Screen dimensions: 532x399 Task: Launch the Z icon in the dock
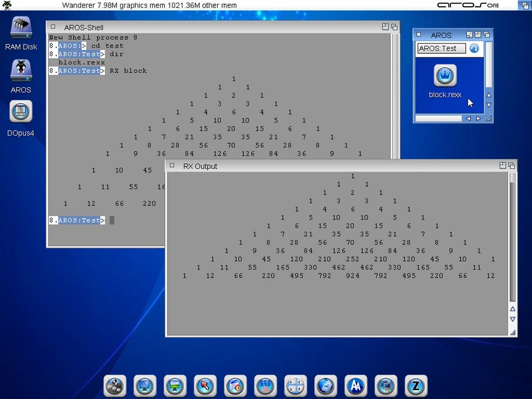pyautogui.click(x=416, y=385)
